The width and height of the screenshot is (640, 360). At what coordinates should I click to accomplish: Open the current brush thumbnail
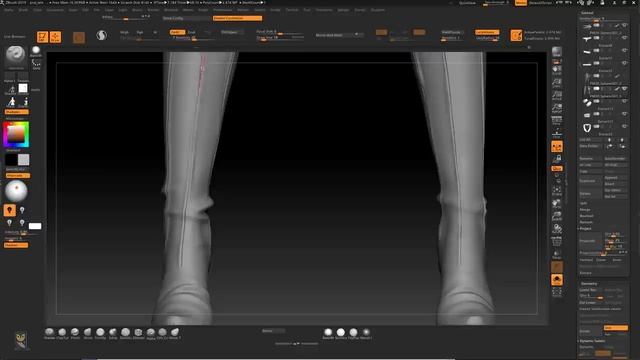click(16, 56)
